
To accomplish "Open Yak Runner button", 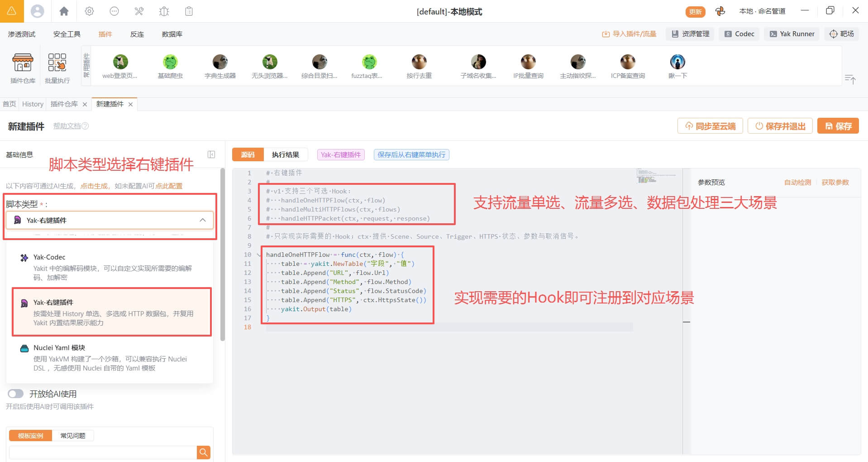I will point(792,34).
